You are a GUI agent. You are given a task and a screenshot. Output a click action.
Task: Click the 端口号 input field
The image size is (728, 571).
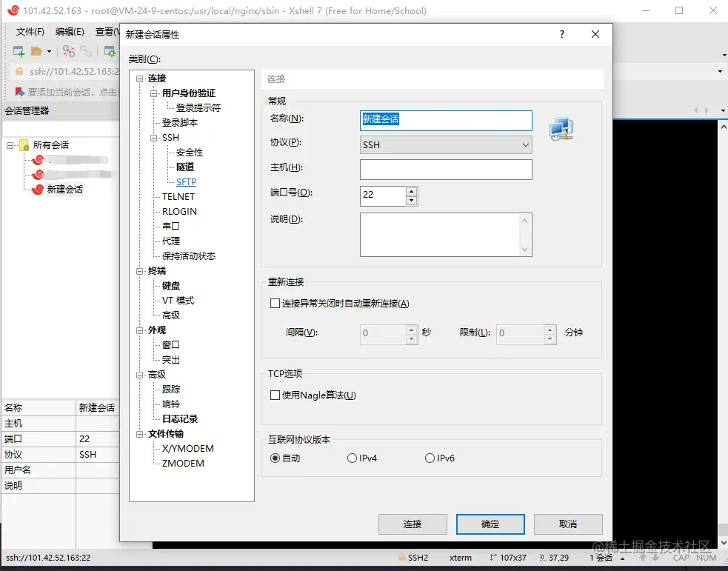pyautogui.click(x=383, y=196)
